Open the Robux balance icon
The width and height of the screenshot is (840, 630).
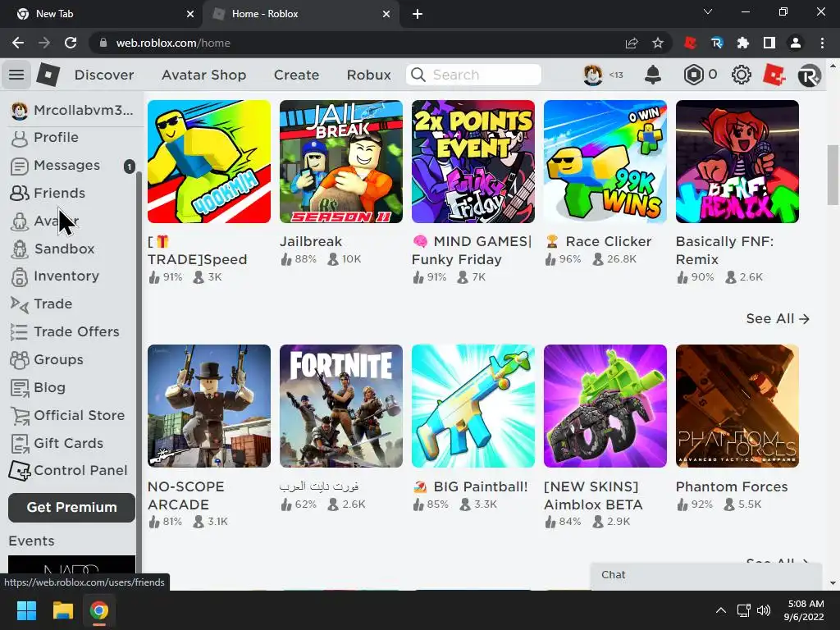click(693, 75)
